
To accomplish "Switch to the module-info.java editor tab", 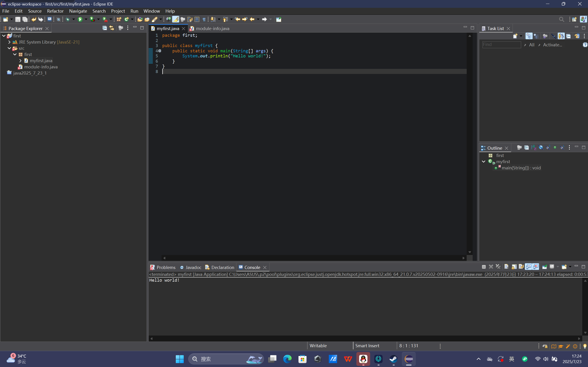I will point(212,28).
